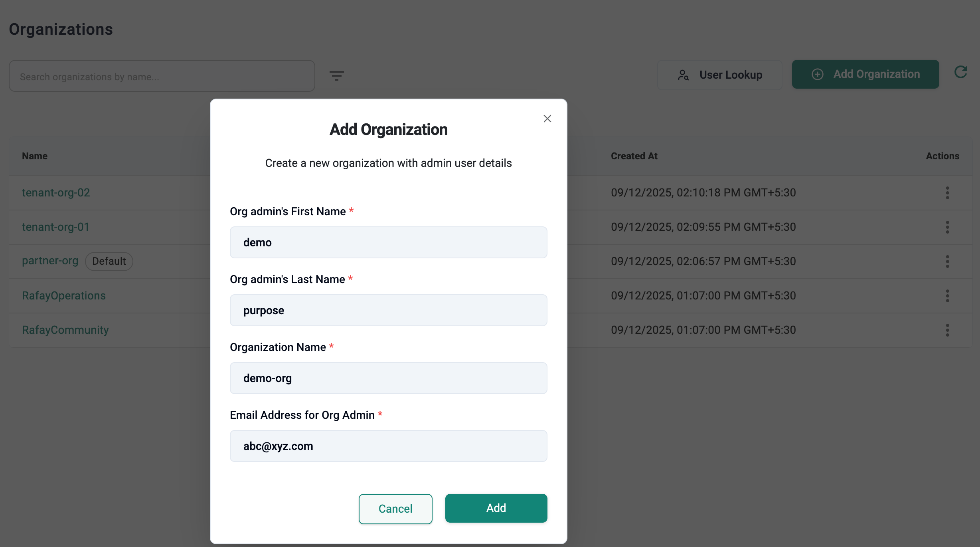This screenshot has height=547, width=980.
Task: Click the Add Organization toolbar button
Action: [x=865, y=74]
